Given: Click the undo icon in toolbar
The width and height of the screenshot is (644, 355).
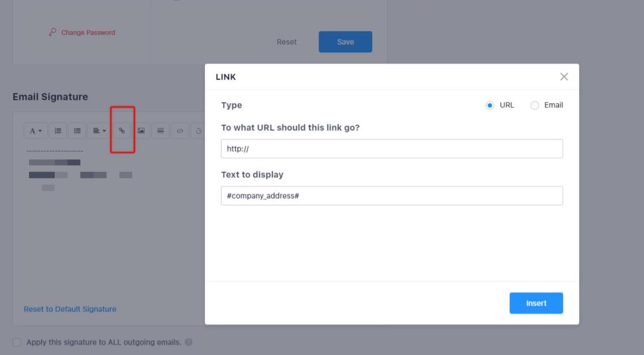Looking at the screenshot, I should point(198,131).
